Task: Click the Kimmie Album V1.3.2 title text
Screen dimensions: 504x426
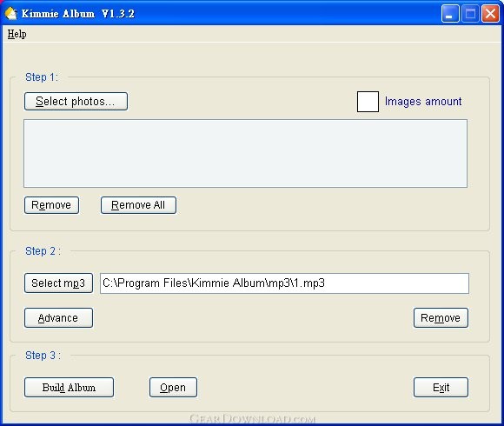Action: click(78, 14)
